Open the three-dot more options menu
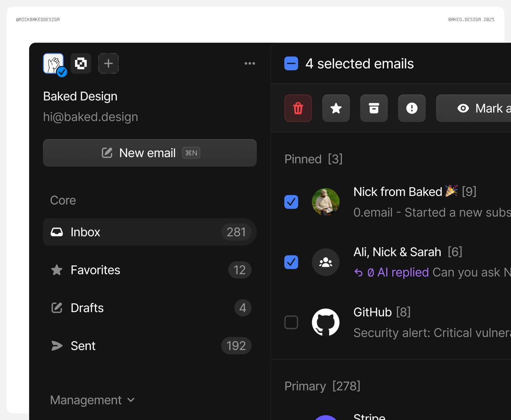 250,63
